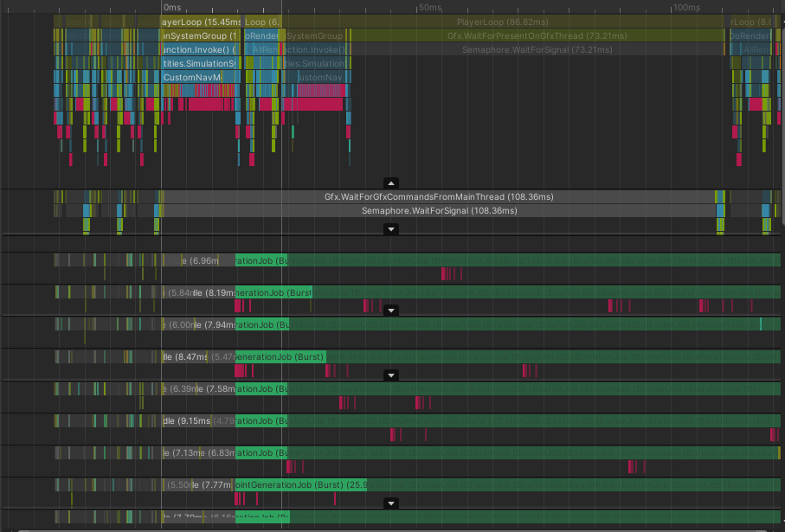Image resolution: width=785 pixels, height=532 pixels.
Task: Select the Gfx.WaitForGfxCommandsFromMainThread (108.36ms) sample
Action: [x=439, y=196]
